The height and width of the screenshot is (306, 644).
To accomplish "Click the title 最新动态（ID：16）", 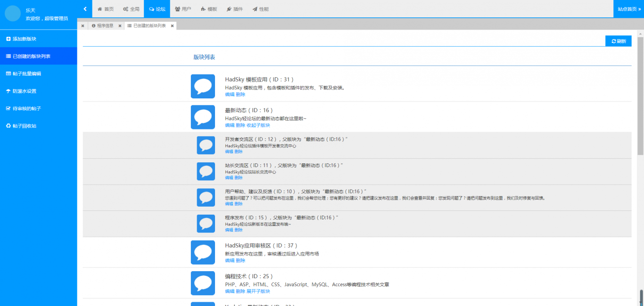I will [x=249, y=110].
